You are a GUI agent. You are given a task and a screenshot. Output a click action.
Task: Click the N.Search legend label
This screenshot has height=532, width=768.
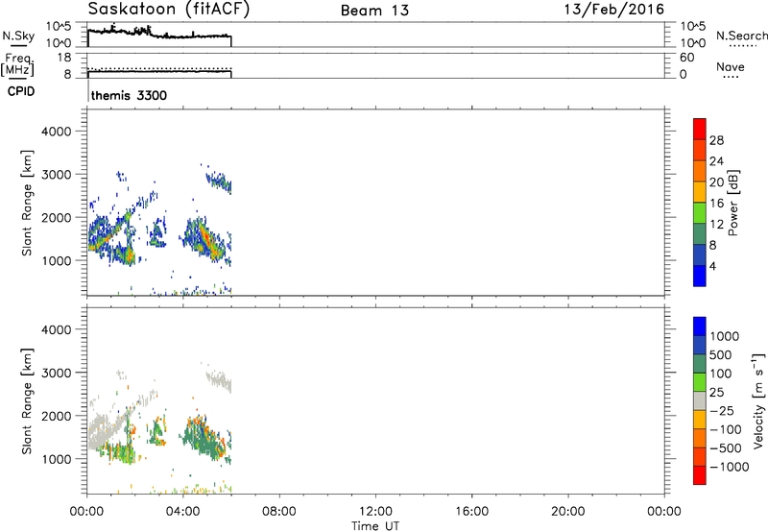pos(741,36)
